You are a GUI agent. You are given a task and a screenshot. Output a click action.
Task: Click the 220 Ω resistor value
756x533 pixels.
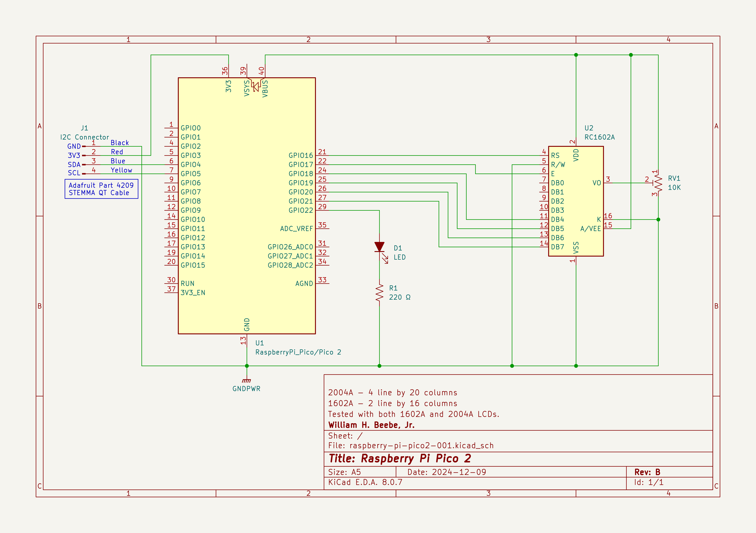coord(399,297)
